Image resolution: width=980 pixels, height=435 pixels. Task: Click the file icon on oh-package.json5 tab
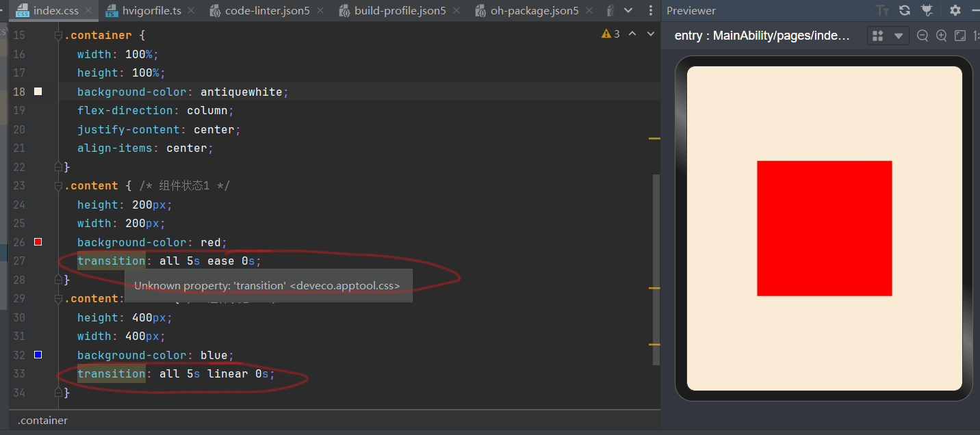pyautogui.click(x=480, y=11)
